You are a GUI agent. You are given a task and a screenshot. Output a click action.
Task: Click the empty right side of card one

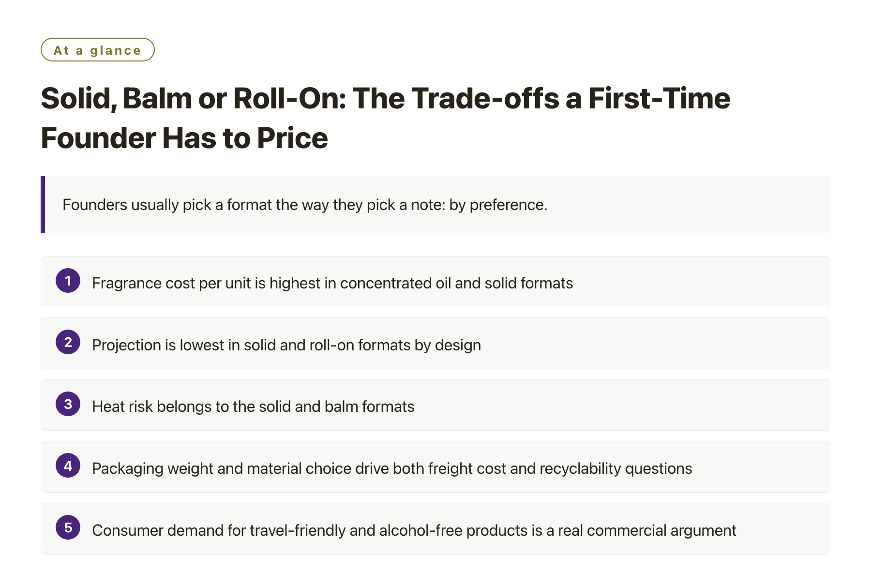point(702,282)
